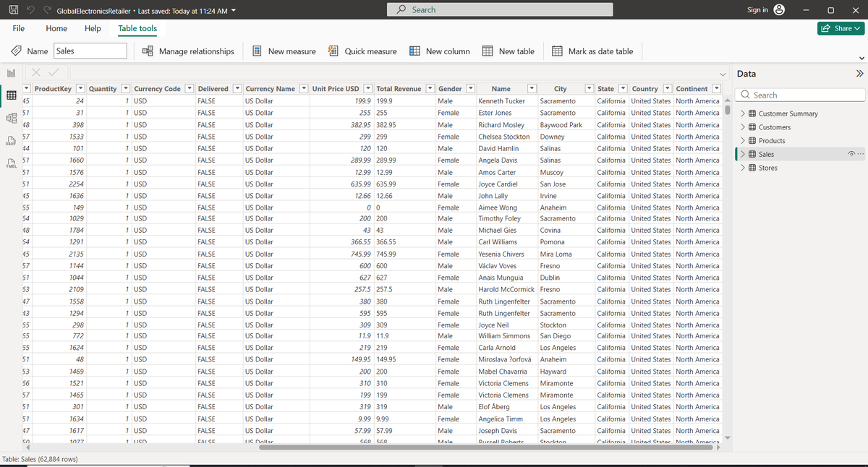The height and width of the screenshot is (467, 868).
Task: Open the TMDL view icon
Action: click(x=12, y=163)
